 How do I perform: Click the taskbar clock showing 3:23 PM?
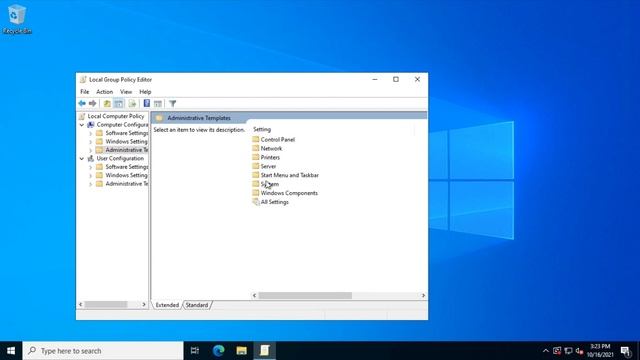click(x=600, y=351)
